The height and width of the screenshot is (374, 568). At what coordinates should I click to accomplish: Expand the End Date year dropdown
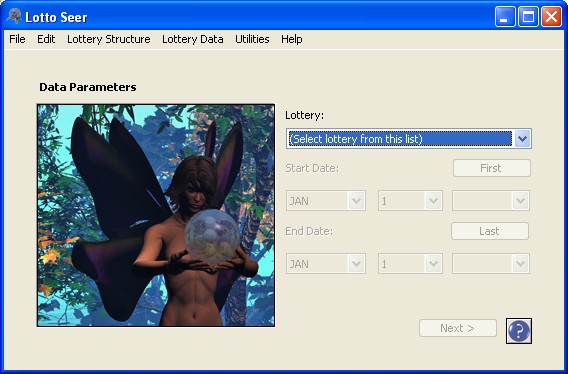[521, 263]
